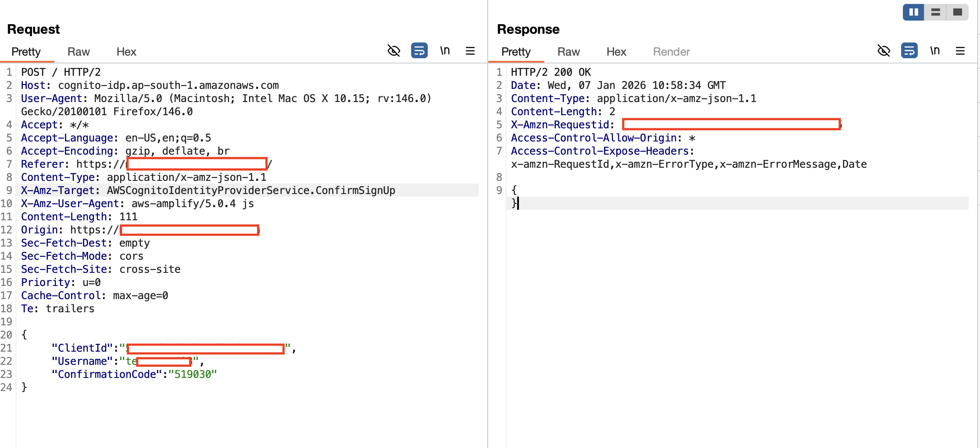Screen dimensions: 980x448
Task: Select combined tabbed layout icon
Action: 958,12
